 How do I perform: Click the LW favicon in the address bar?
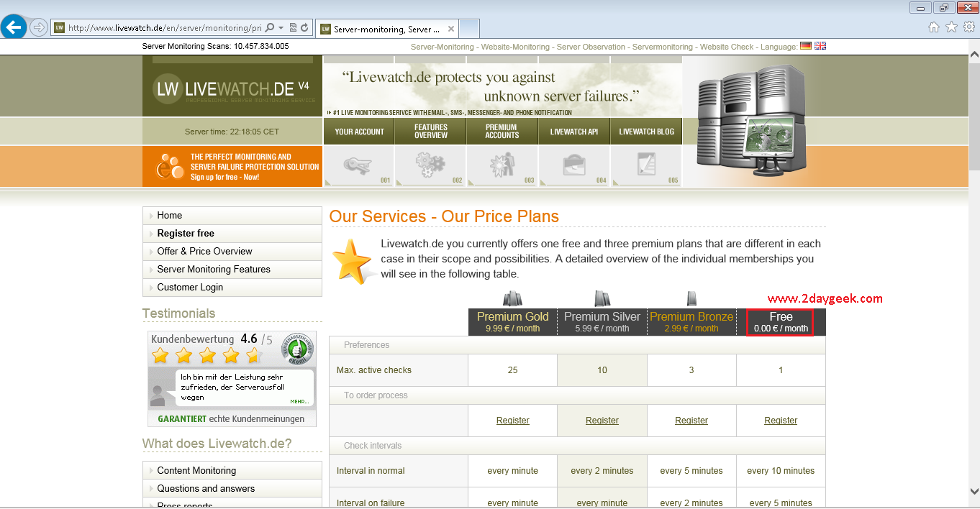[60, 28]
